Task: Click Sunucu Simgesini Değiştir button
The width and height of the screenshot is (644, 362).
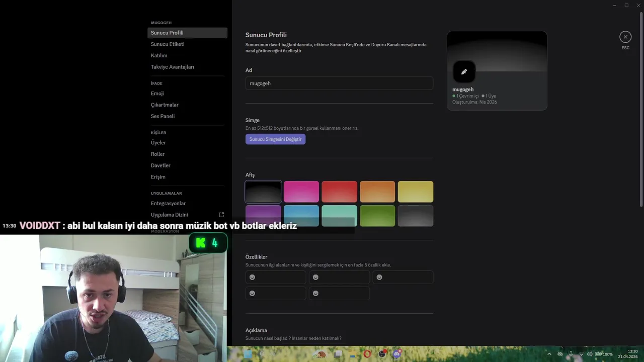Action: click(275, 139)
